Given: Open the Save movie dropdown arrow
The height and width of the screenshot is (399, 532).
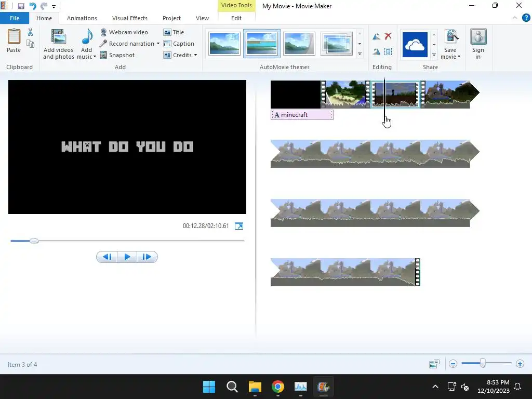Looking at the screenshot, I should 459,57.
